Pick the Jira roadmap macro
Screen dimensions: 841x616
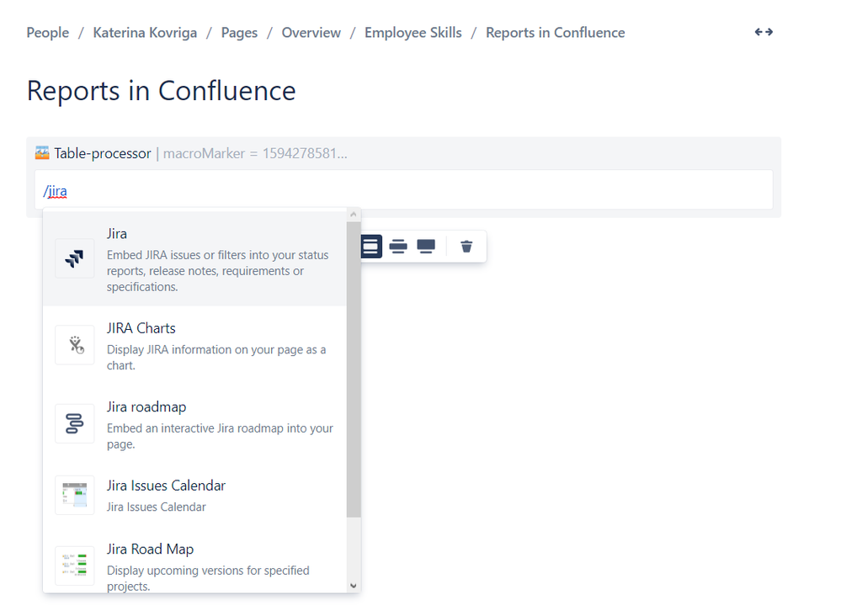pyautogui.click(x=194, y=424)
